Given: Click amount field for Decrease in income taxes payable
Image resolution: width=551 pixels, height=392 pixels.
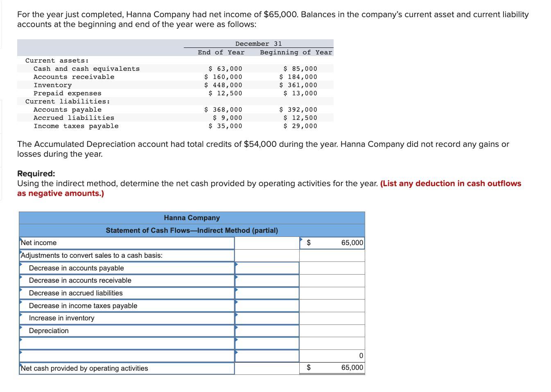Looking at the screenshot, I should tap(267, 306).
